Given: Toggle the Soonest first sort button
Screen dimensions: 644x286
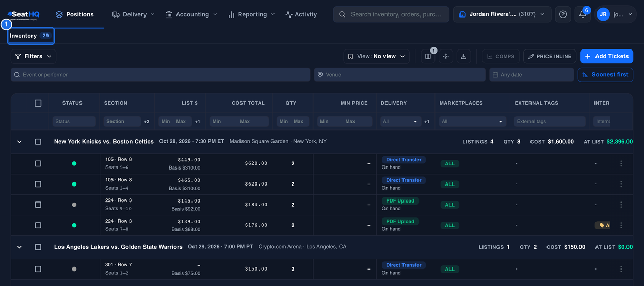Looking at the screenshot, I should [x=605, y=75].
